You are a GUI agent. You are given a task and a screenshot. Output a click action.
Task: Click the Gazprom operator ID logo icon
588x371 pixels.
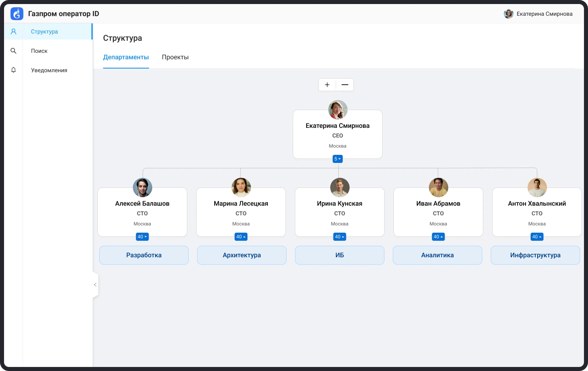click(17, 14)
